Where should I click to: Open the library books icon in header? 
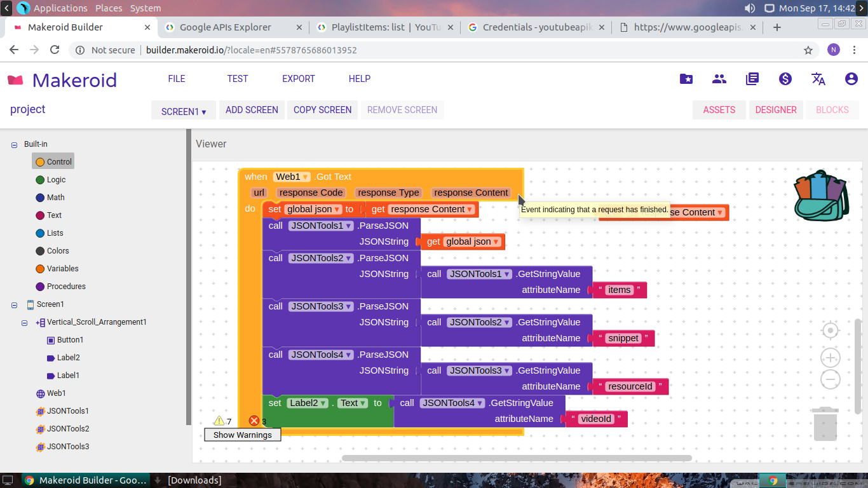752,79
